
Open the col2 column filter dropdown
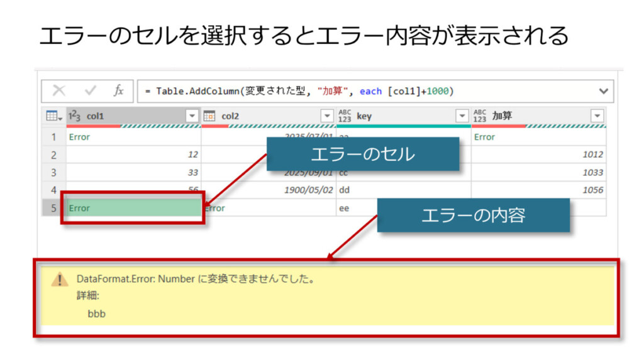(x=327, y=116)
